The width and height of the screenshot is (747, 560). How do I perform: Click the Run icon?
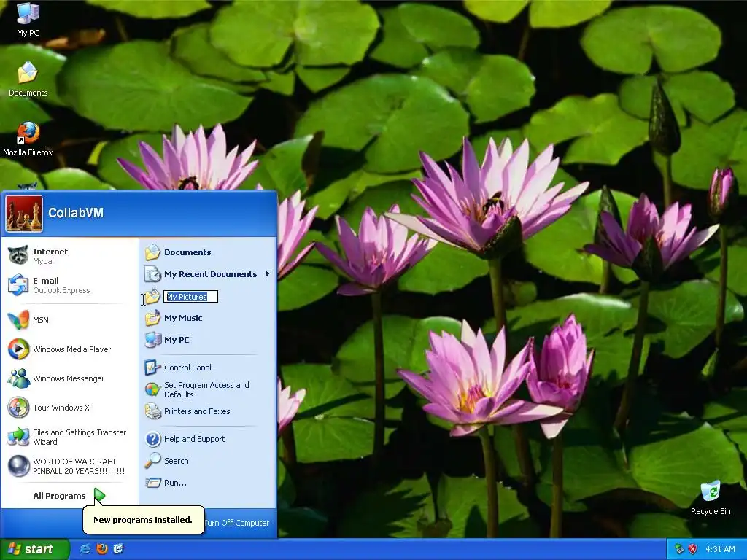pos(152,483)
